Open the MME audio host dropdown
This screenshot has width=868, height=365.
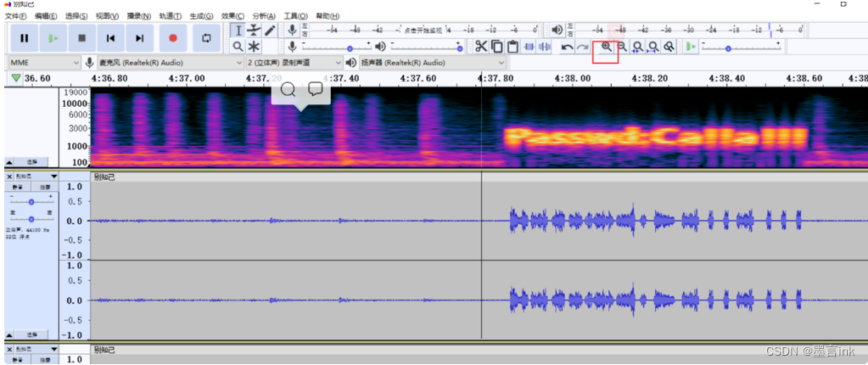(45, 63)
